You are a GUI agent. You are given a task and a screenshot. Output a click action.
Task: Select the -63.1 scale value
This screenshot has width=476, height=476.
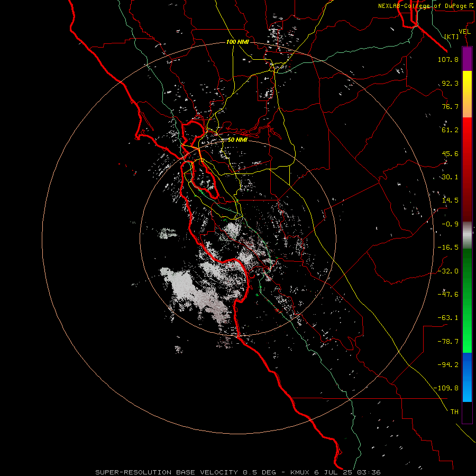448,318
